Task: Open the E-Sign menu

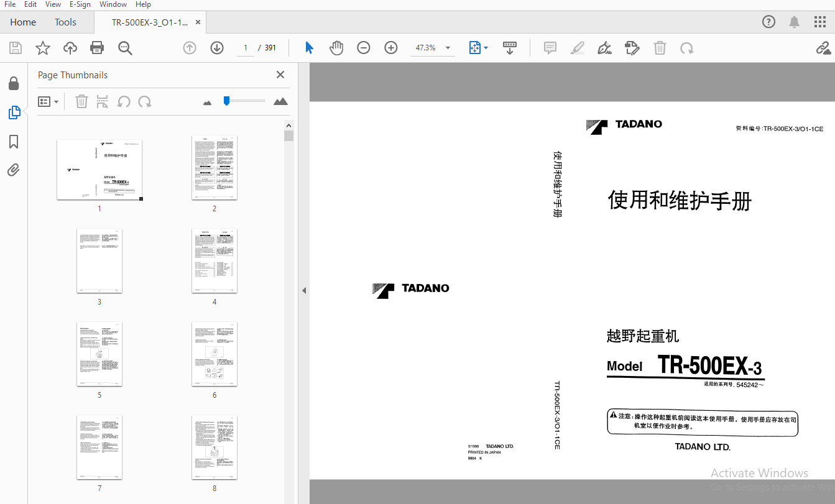Action: click(x=80, y=4)
